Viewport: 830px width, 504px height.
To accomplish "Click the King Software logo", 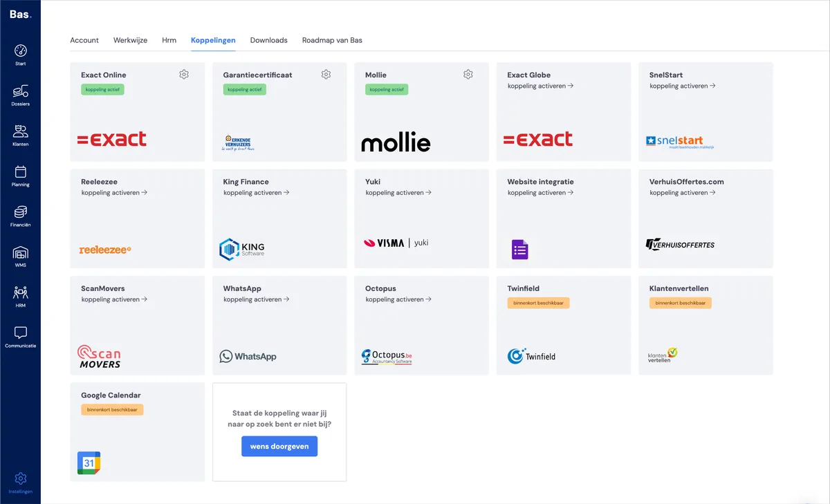I will point(241,249).
